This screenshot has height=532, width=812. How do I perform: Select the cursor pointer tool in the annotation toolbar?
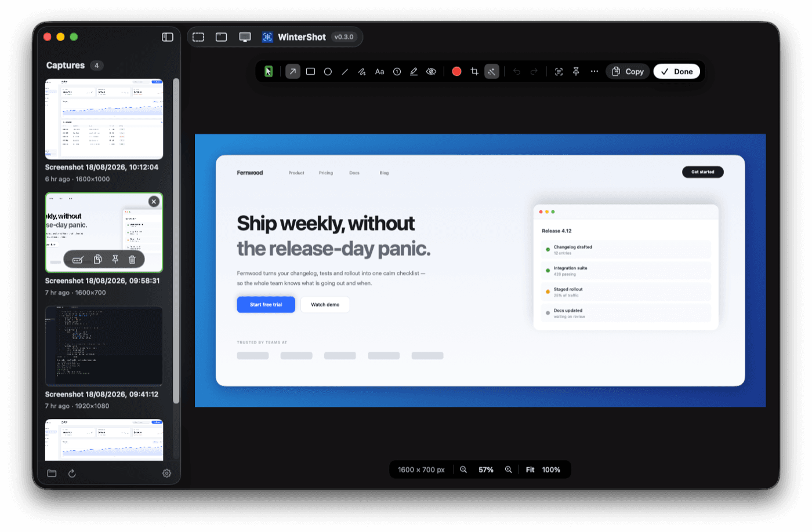[269, 71]
